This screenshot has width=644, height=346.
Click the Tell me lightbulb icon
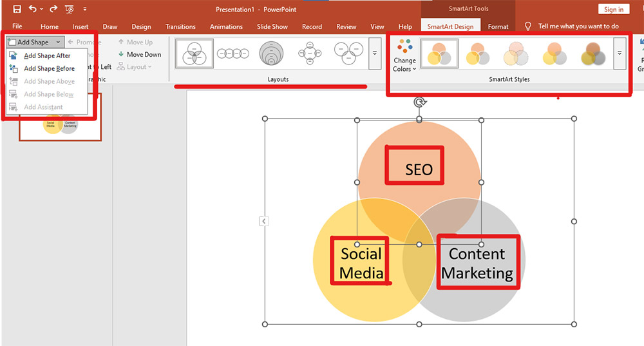click(528, 26)
